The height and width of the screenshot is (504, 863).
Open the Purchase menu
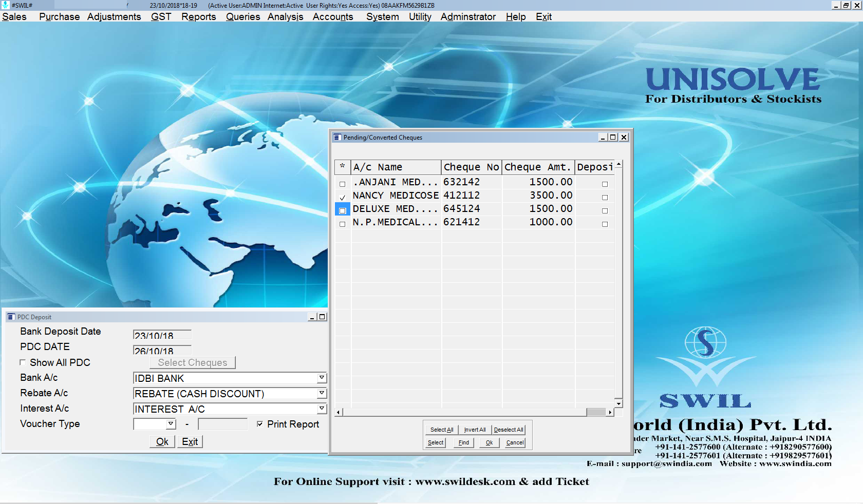point(60,17)
